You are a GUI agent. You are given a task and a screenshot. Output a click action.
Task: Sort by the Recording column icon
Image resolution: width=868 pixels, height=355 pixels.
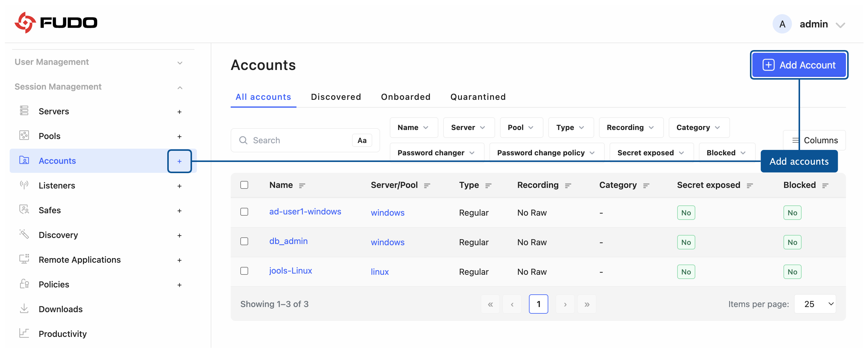tap(568, 185)
